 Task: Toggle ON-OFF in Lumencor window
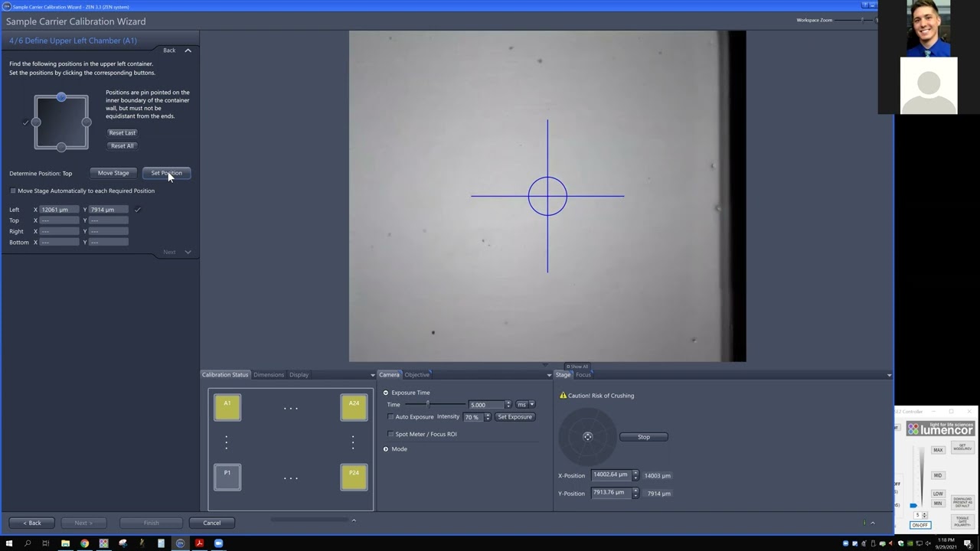[x=920, y=525]
